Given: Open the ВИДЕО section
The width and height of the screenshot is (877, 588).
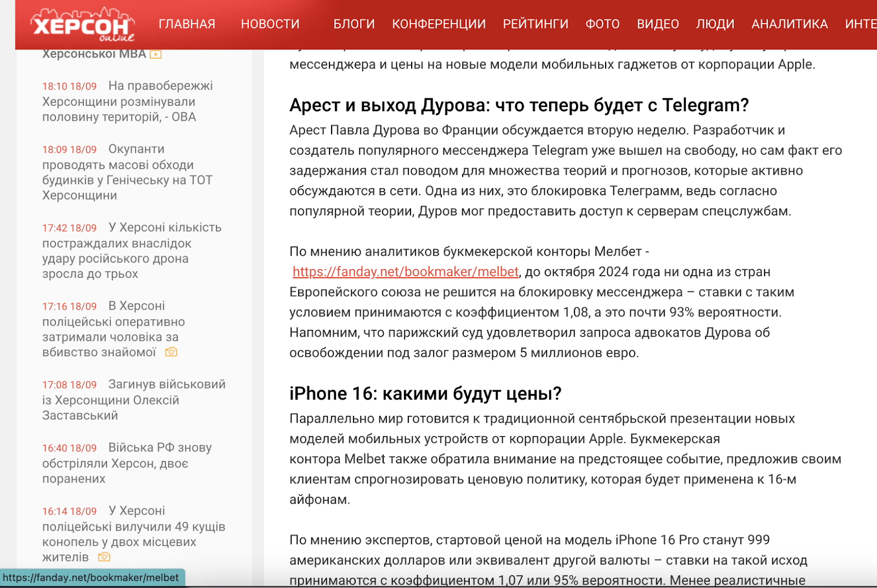Looking at the screenshot, I should coord(658,24).
